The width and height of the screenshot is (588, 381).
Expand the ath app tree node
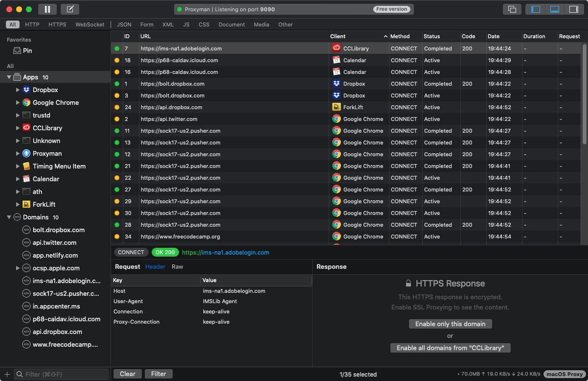[18, 191]
